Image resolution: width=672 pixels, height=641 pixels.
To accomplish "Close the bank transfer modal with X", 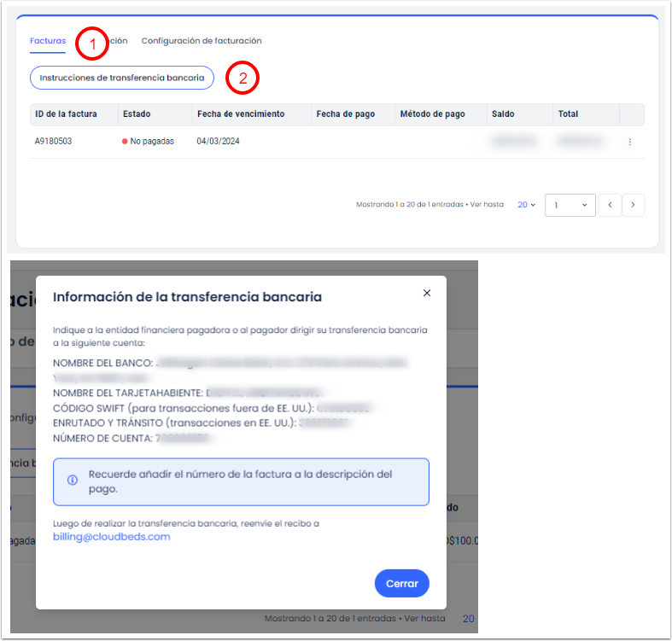I will [427, 293].
